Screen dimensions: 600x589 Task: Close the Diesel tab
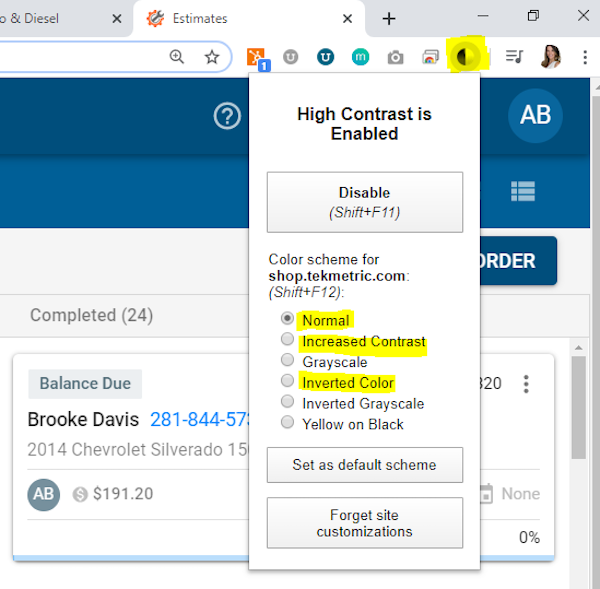point(117,18)
